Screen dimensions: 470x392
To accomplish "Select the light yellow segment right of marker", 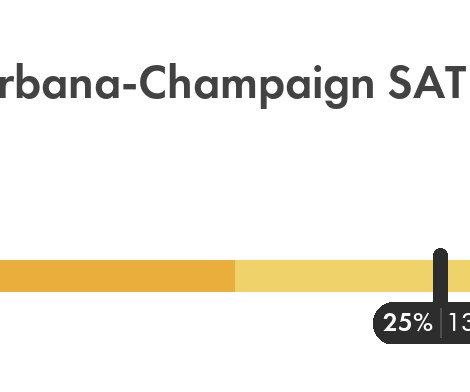I will 459,276.
